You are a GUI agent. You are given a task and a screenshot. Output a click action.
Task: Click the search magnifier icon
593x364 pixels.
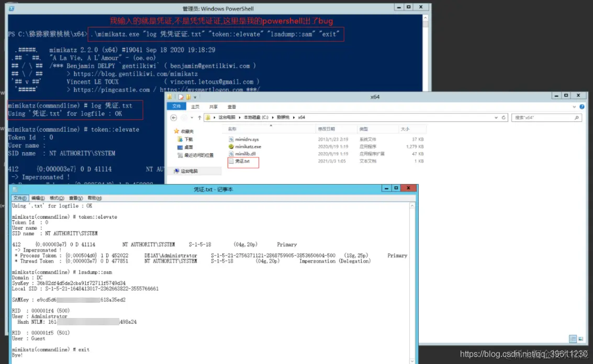577,118
